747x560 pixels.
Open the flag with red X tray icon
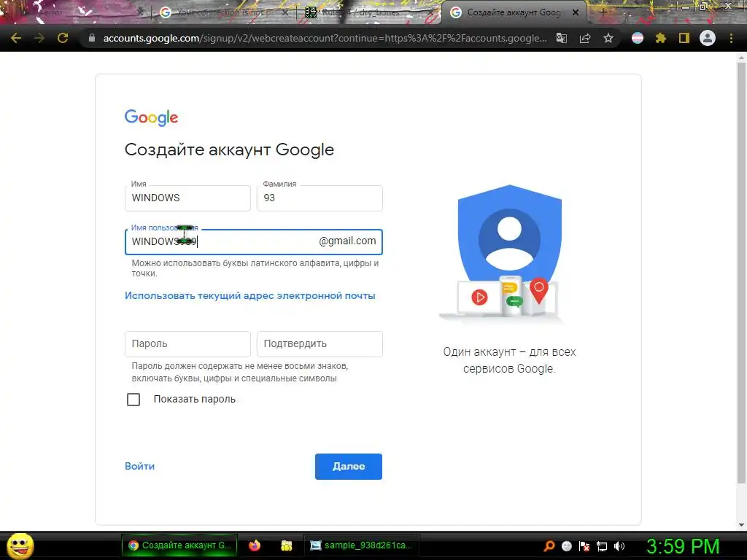(584, 546)
